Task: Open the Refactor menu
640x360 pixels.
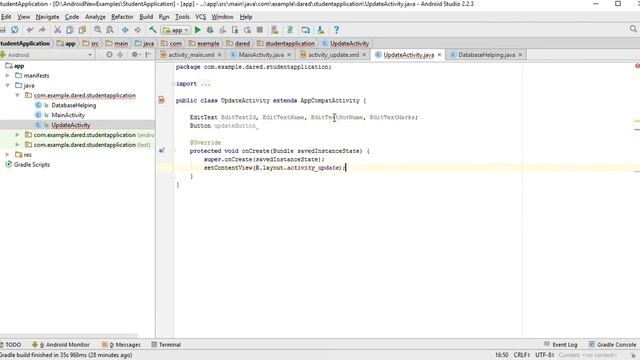Action: click(122, 17)
